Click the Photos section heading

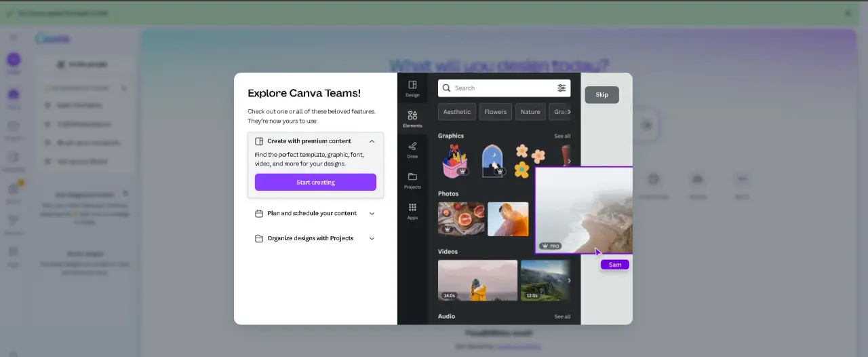[x=448, y=193]
